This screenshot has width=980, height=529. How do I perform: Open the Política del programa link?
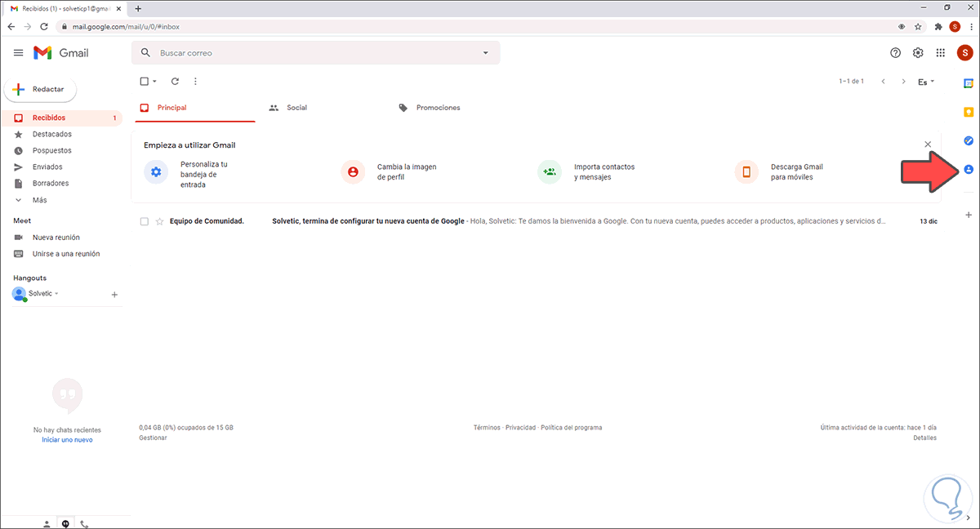572,428
